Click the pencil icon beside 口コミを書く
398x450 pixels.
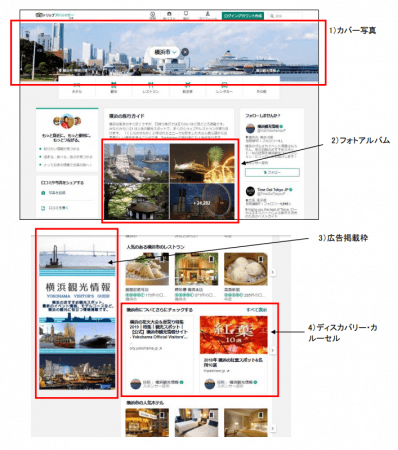[x=43, y=208]
